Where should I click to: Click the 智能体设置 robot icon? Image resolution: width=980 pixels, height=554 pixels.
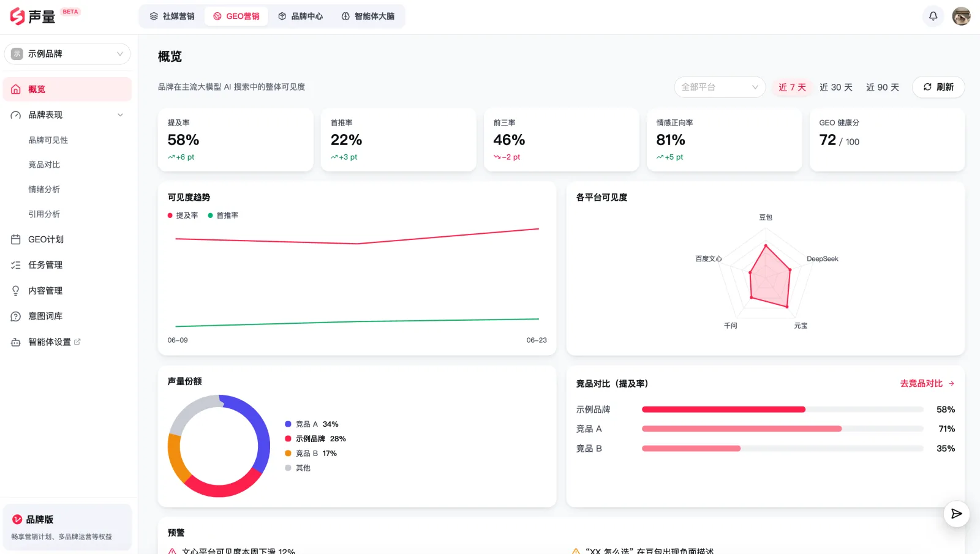[16, 342]
